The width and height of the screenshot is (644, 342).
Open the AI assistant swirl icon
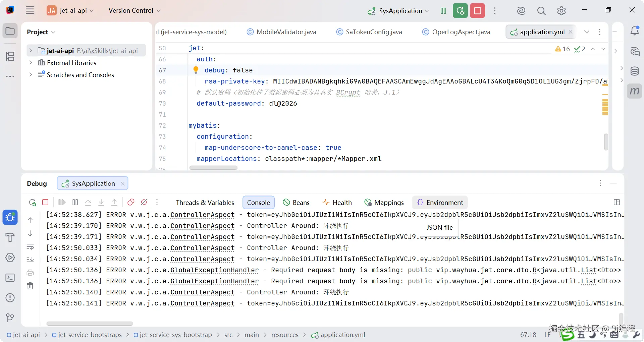[521, 11]
